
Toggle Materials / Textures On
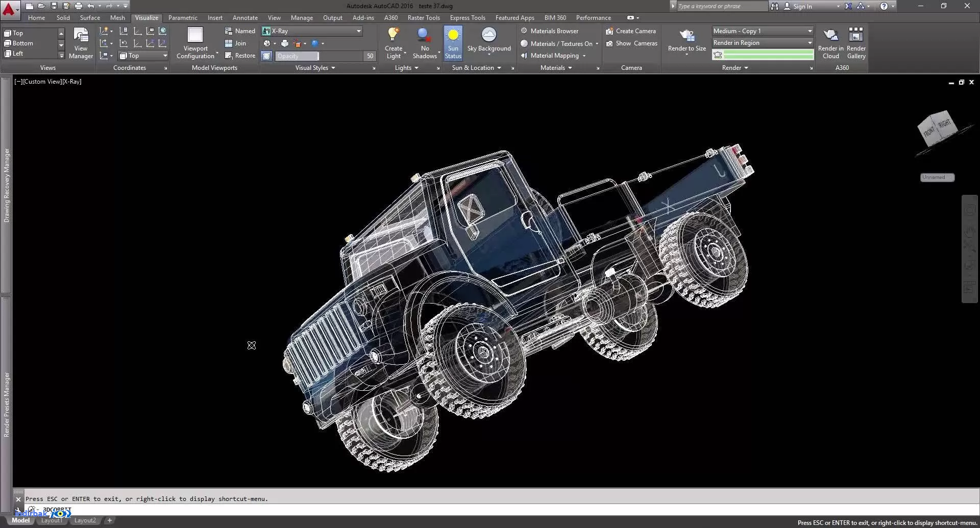coord(559,43)
